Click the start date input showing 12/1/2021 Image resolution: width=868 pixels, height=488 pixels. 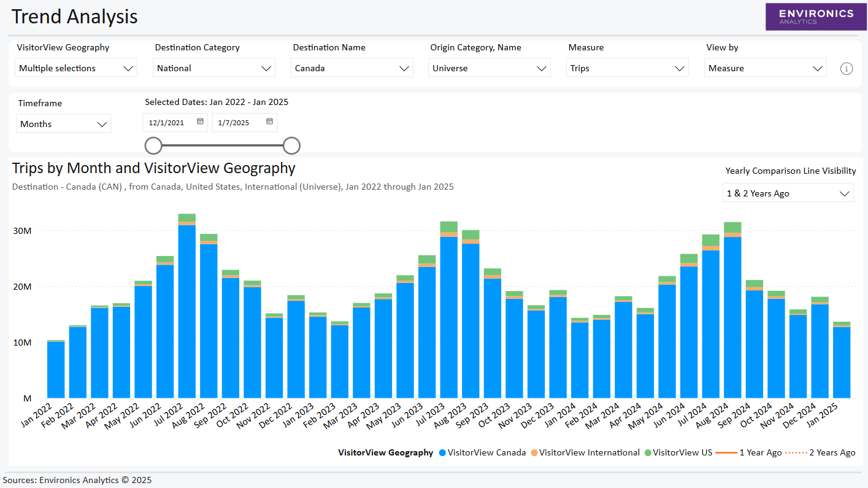coord(169,122)
